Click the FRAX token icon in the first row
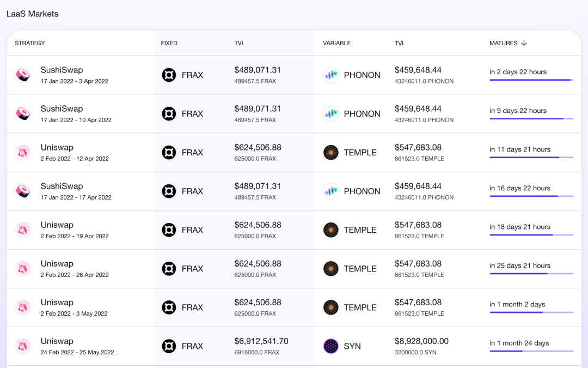 point(169,75)
